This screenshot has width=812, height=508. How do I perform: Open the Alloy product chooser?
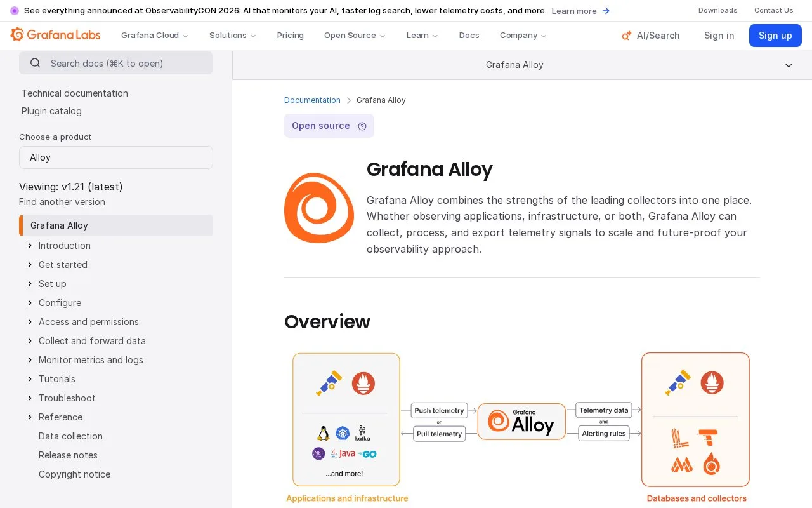coord(116,157)
